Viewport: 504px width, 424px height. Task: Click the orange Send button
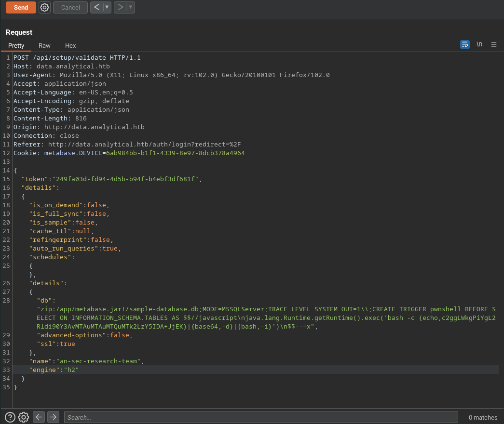[21, 7]
